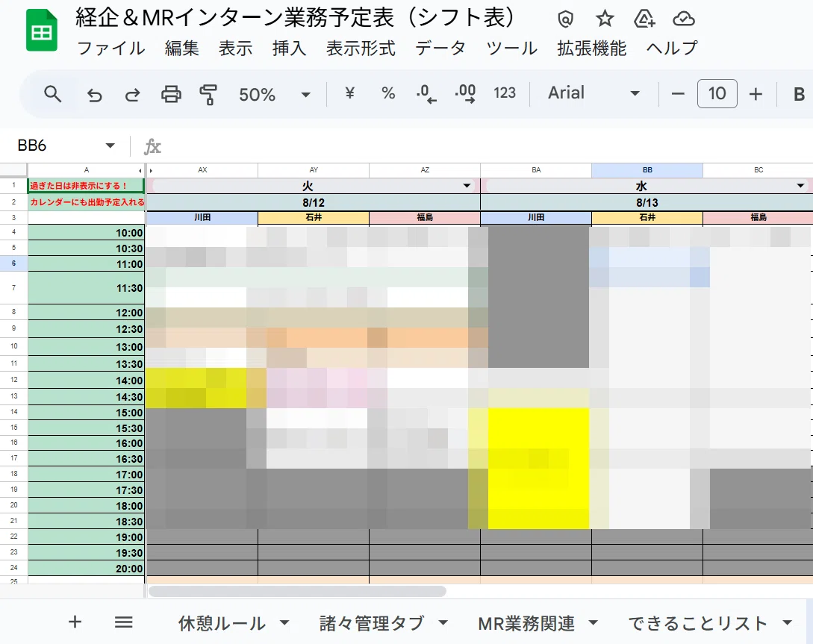
Task: Open the 50% zoom dropdown
Action: click(x=274, y=94)
